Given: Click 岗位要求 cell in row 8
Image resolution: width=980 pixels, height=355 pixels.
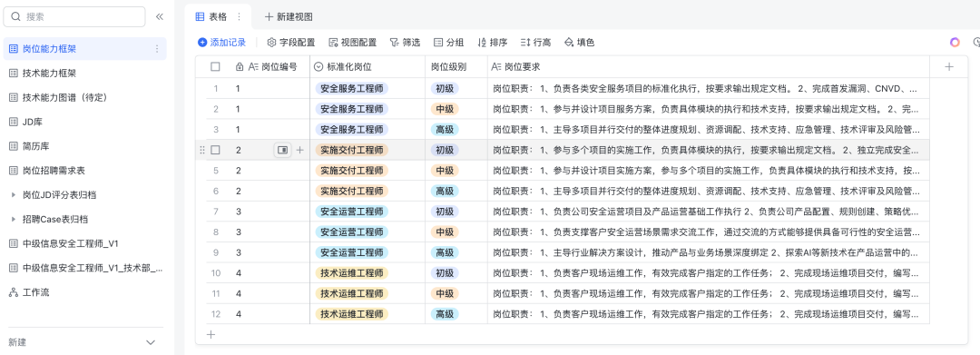Looking at the screenshot, I should pyautogui.click(x=708, y=232).
